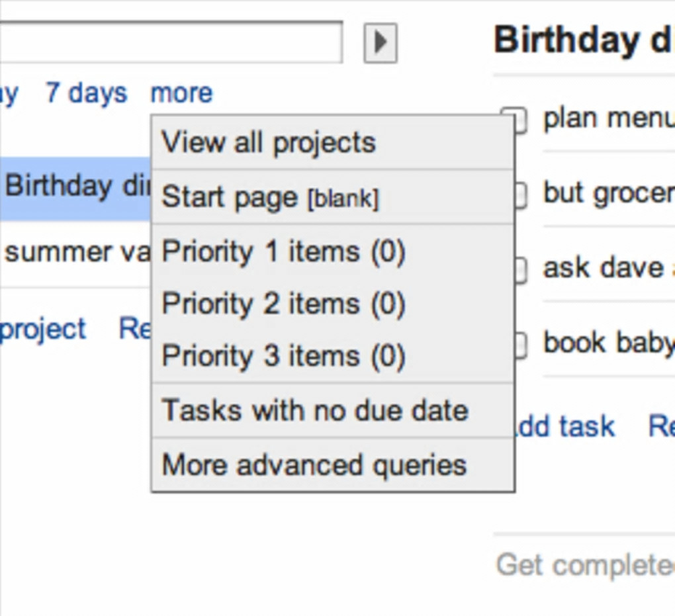Filter by the '7 days' link
Image resolution: width=675 pixels, height=616 pixels.
coord(86,93)
